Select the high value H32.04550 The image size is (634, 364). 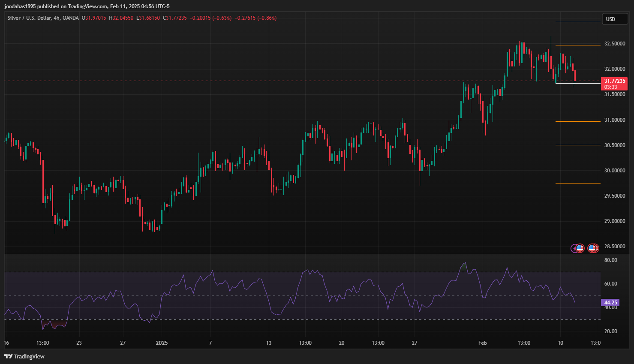121,18
